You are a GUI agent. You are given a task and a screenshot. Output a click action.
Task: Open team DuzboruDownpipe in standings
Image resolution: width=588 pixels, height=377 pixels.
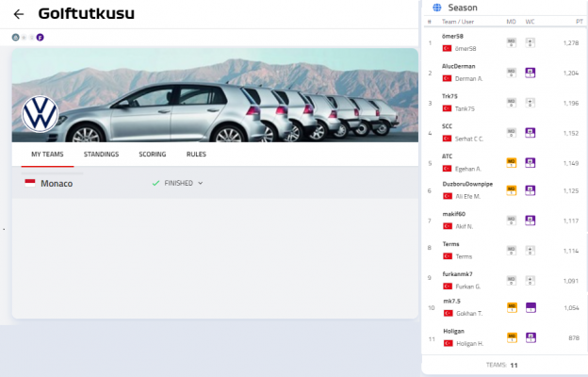pos(467,184)
